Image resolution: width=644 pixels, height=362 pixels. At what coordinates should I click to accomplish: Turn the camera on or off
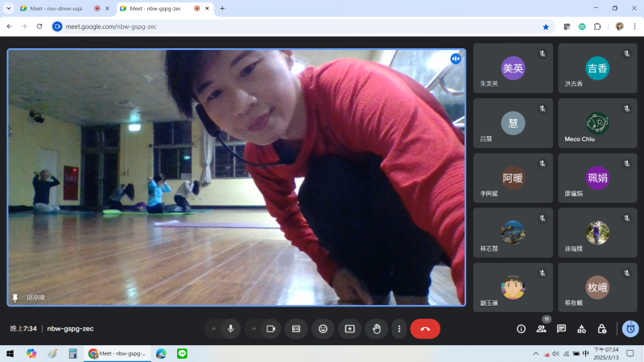[271, 328]
